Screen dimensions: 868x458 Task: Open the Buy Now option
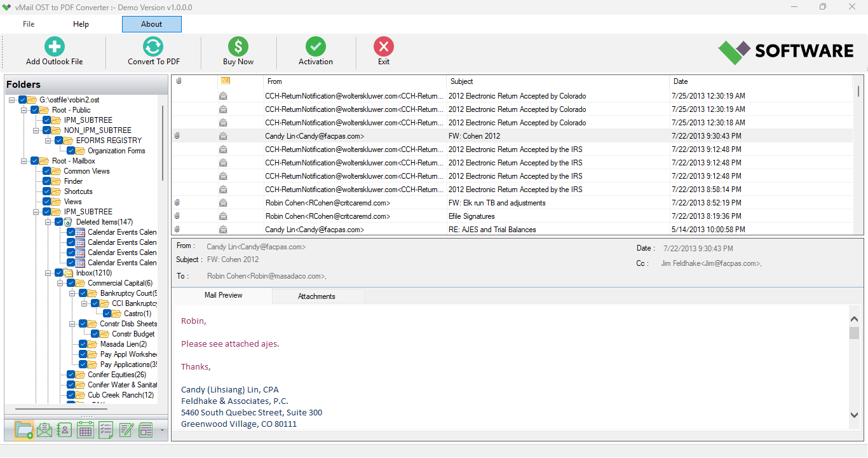[x=238, y=46]
